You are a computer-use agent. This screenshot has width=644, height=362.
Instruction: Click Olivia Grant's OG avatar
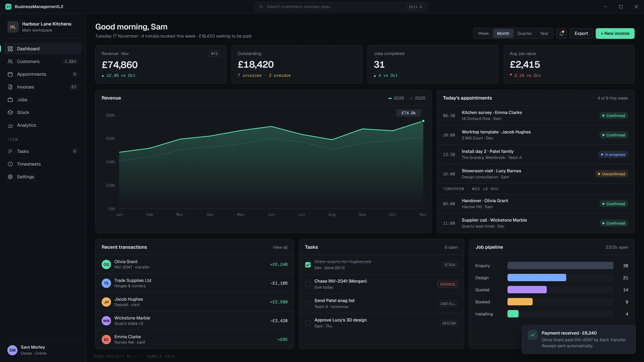click(106, 264)
